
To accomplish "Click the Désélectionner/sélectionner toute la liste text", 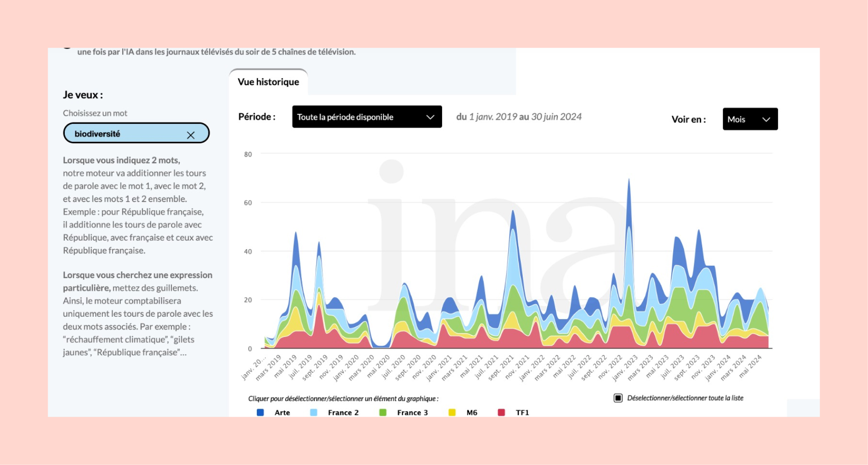I will point(685,398).
